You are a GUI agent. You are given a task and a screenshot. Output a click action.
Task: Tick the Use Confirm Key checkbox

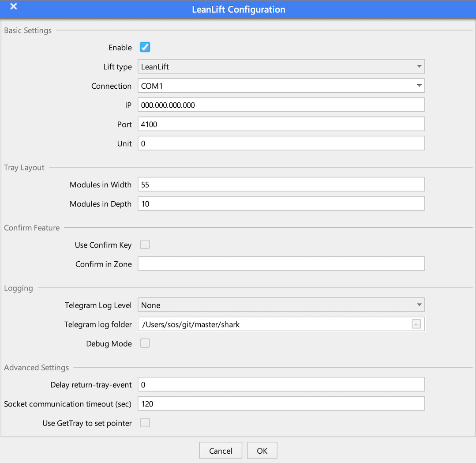pos(145,245)
